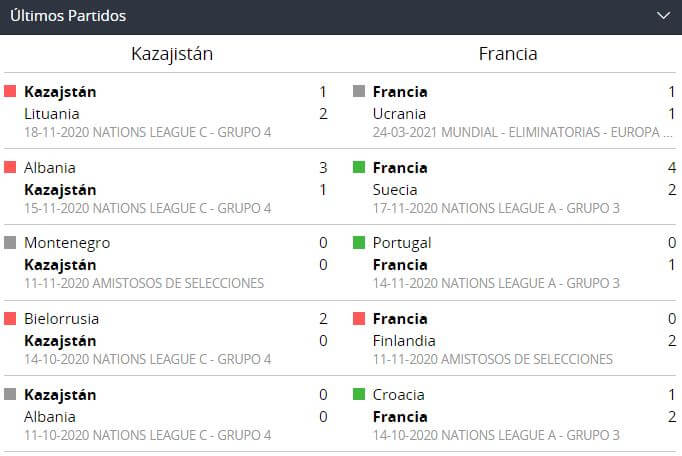Click gray draw indicator for Francia vs Ucrania

tap(359, 92)
